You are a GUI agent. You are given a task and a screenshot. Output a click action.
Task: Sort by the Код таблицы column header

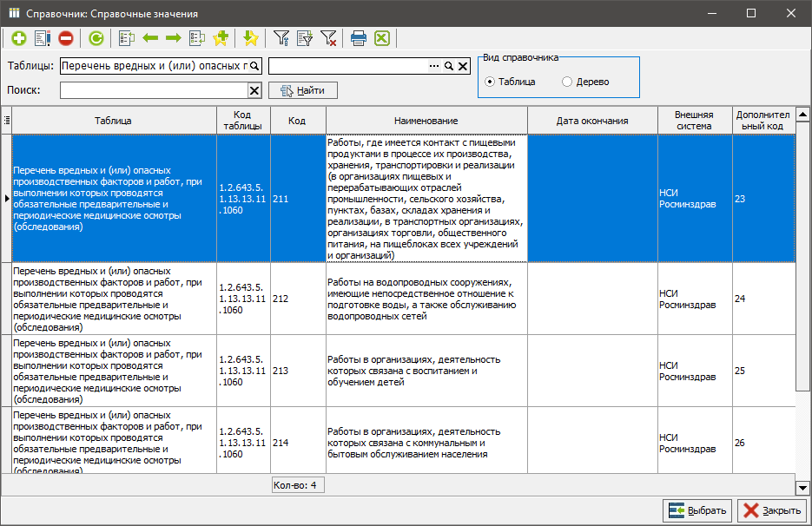point(243,121)
